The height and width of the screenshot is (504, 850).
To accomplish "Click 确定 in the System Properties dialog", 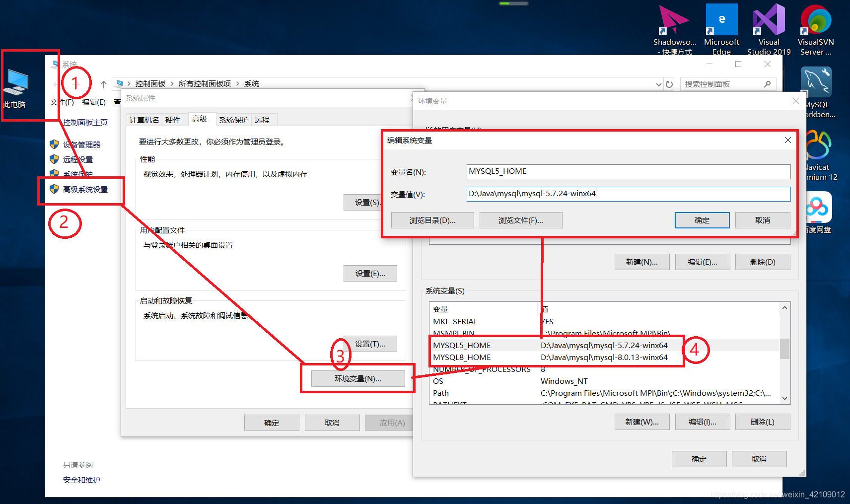I will (272, 423).
